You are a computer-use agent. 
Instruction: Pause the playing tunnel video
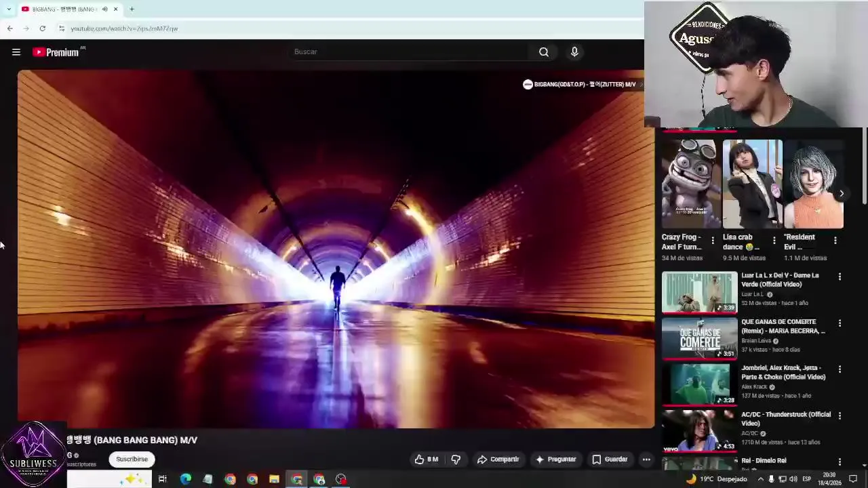coord(336,249)
